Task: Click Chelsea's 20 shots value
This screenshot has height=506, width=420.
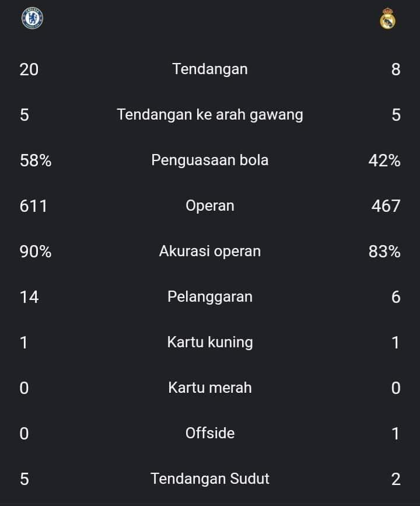Action: [29, 69]
